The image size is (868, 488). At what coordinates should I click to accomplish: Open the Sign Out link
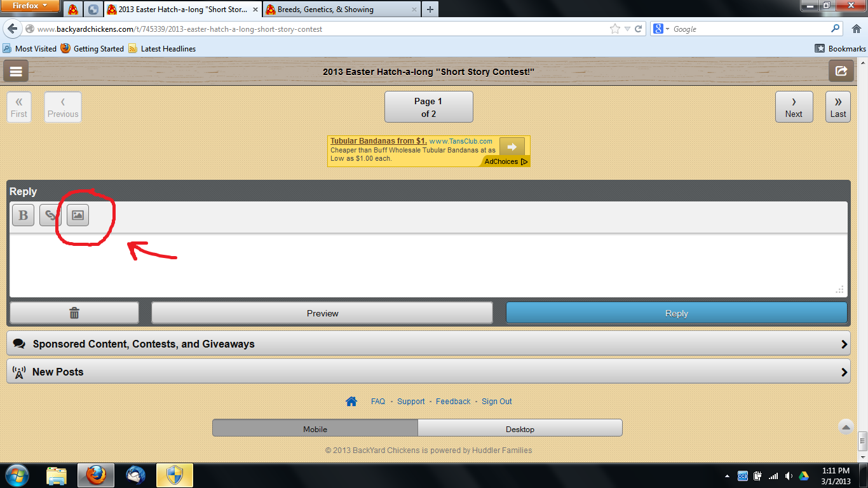point(496,402)
